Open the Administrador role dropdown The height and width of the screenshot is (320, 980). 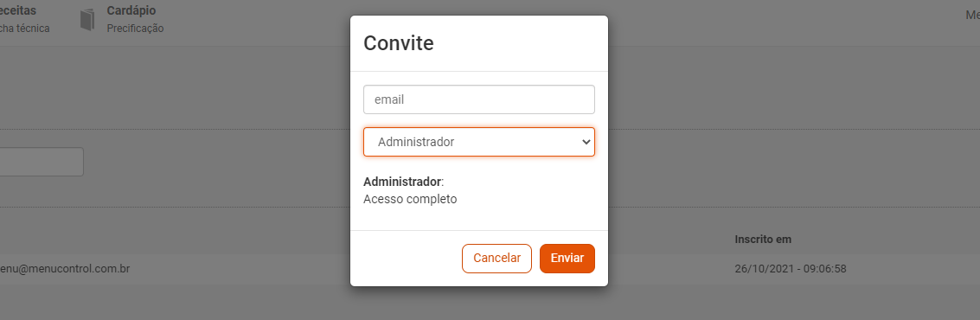tap(478, 142)
